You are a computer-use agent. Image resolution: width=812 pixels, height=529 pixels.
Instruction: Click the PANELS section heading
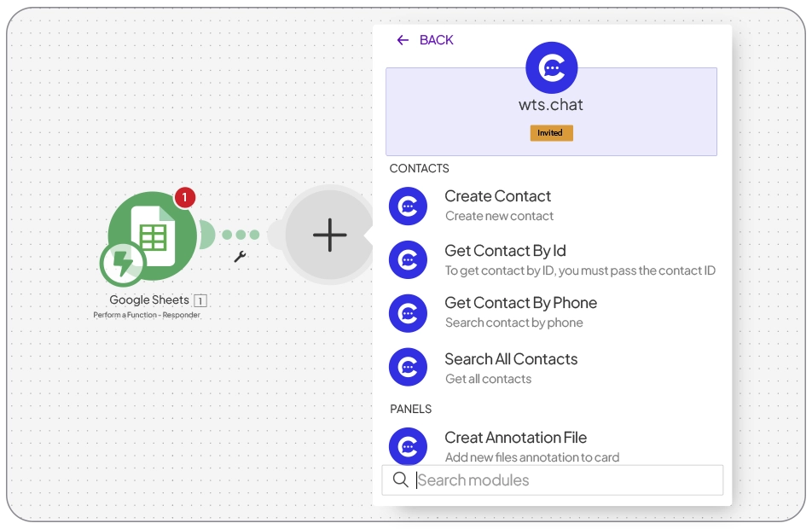[x=410, y=409]
